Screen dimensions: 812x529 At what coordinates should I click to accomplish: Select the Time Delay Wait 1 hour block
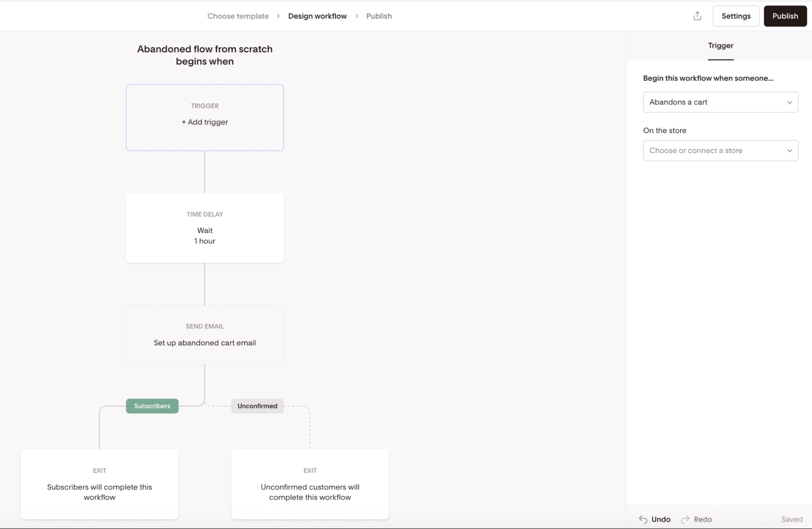(205, 228)
